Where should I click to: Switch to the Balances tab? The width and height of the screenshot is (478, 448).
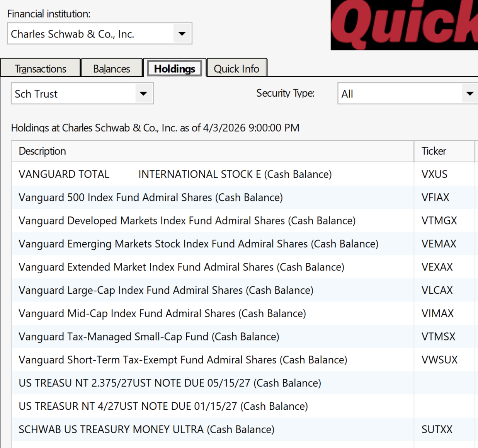(x=112, y=68)
